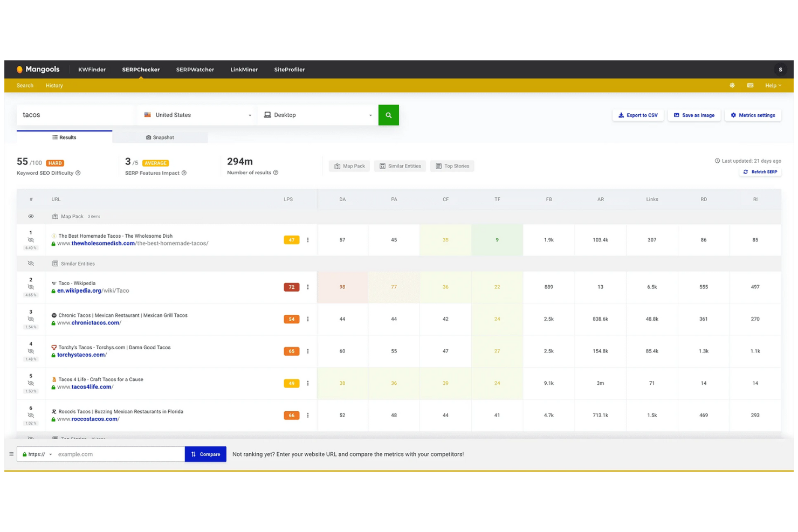Toggle visibility of the Map Pack section
Image resolution: width=798 pixels, height=532 pixels.
tap(31, 216)
